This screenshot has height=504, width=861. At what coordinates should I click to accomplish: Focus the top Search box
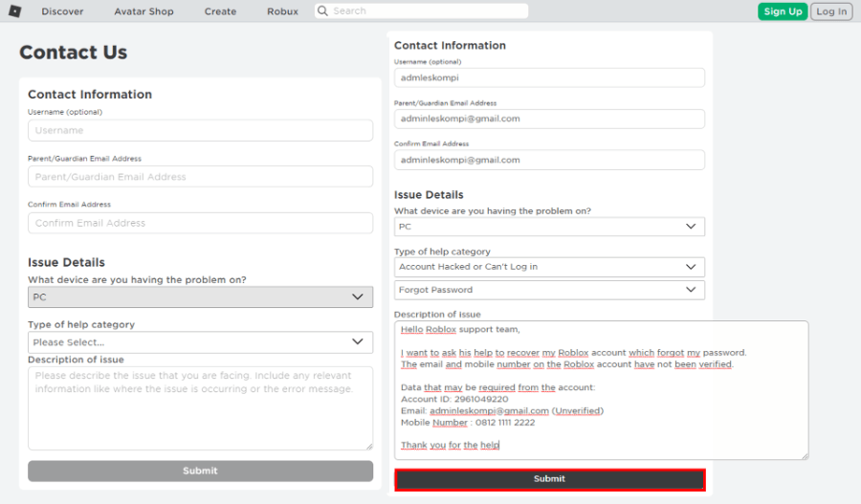pyautogui.click(x=421, y=11)
